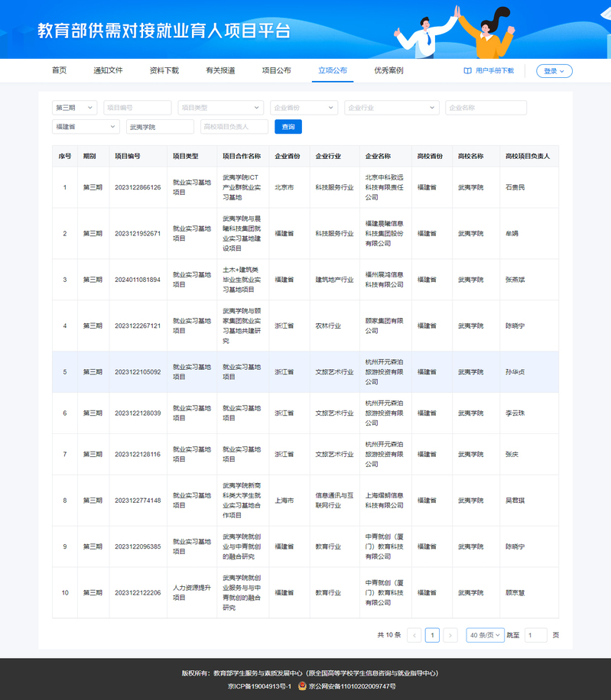Click the next page arrow in pagination
611x700 pixels.
tap(450, 635)
